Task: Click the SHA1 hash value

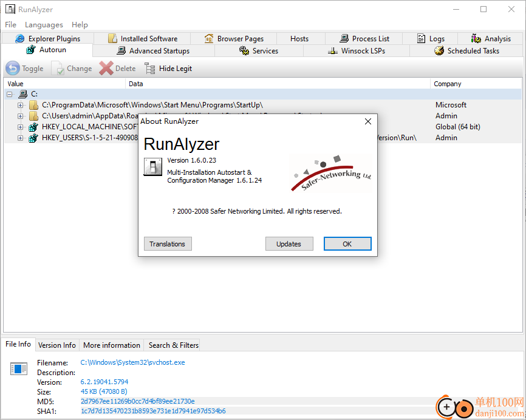Action: pos(153,411)
